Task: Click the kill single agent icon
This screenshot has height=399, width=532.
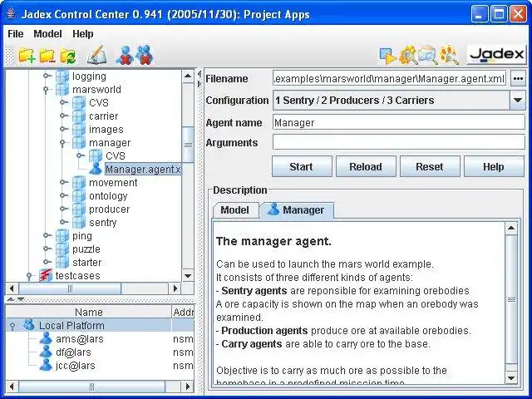Action: [x=125, y=55]
